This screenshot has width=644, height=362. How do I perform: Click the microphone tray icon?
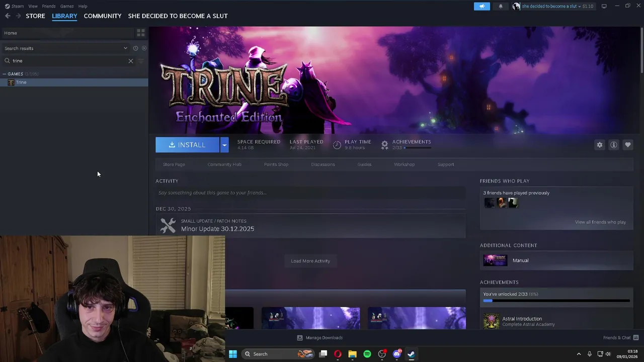(589, 354)
